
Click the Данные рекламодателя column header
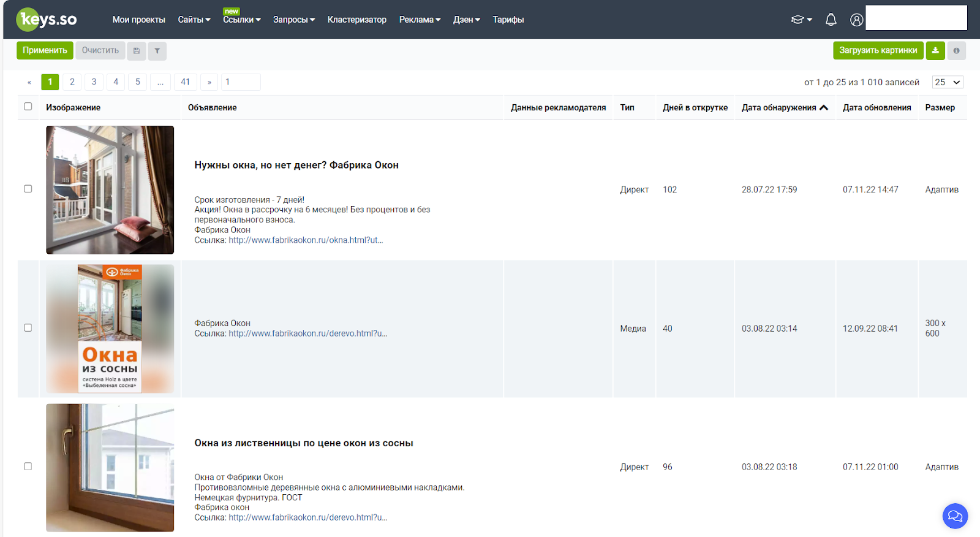[559, 108]
